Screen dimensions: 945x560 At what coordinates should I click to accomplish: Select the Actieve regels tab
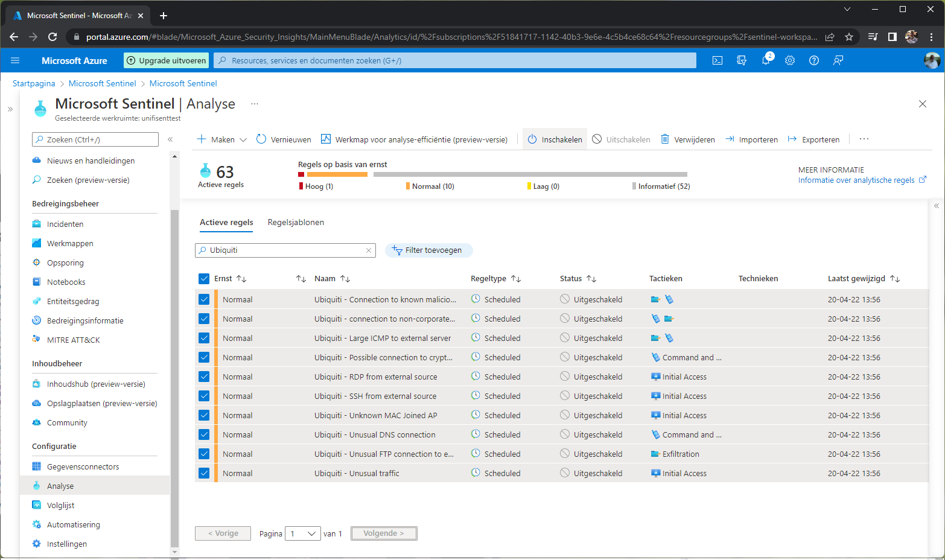coord(226,222)
